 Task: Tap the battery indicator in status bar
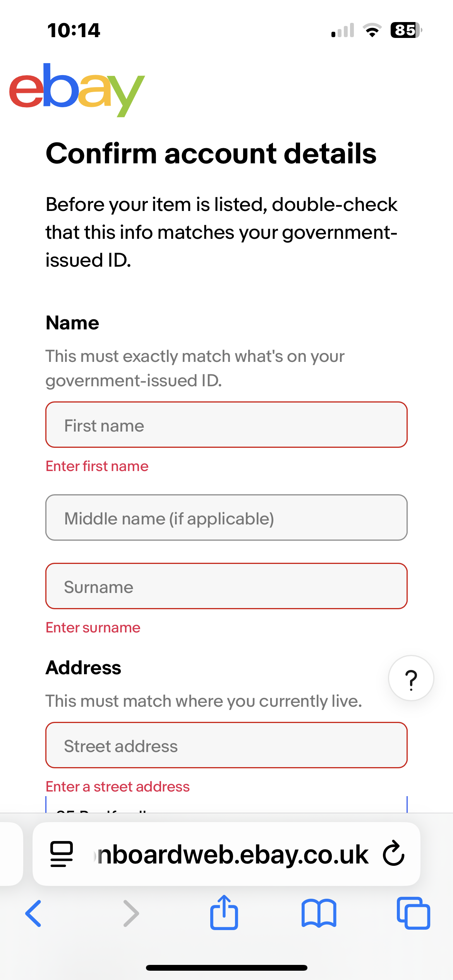[x=406, y=30]
